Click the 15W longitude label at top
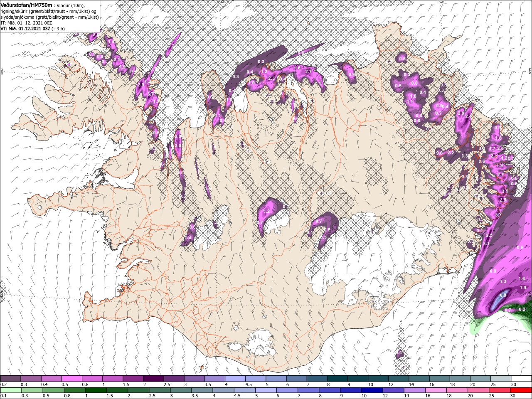The height and width of the screenshot is (399, 532). coord(440,2)
